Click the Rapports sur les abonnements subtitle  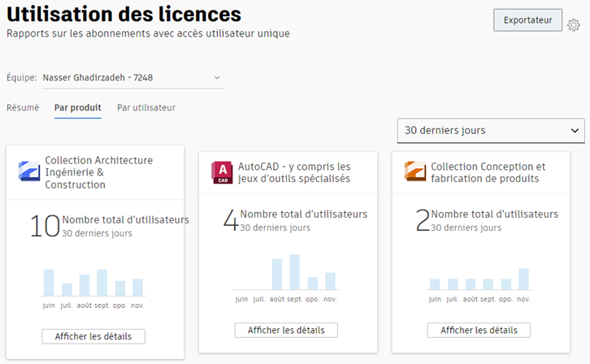[148, 33]
